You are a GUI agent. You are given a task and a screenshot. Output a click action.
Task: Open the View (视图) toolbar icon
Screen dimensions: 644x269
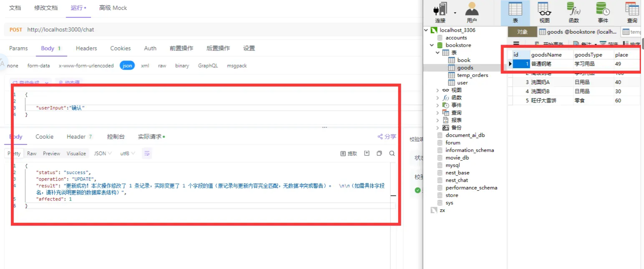(544, 12)
